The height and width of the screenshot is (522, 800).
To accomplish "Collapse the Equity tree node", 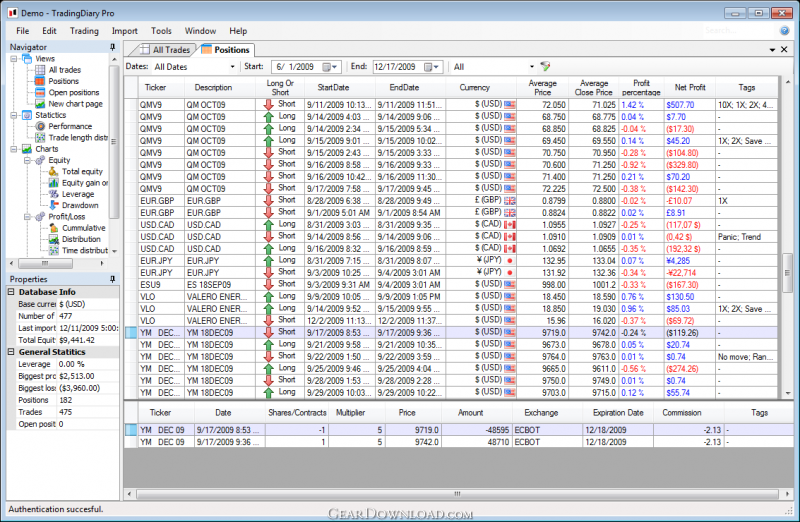I will coord(28,160).
